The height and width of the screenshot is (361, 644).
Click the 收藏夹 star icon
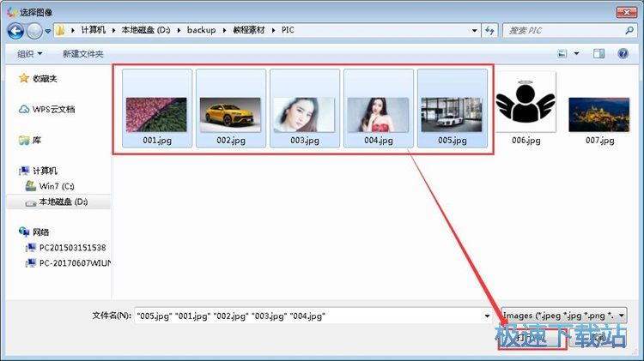coord(24,78)
